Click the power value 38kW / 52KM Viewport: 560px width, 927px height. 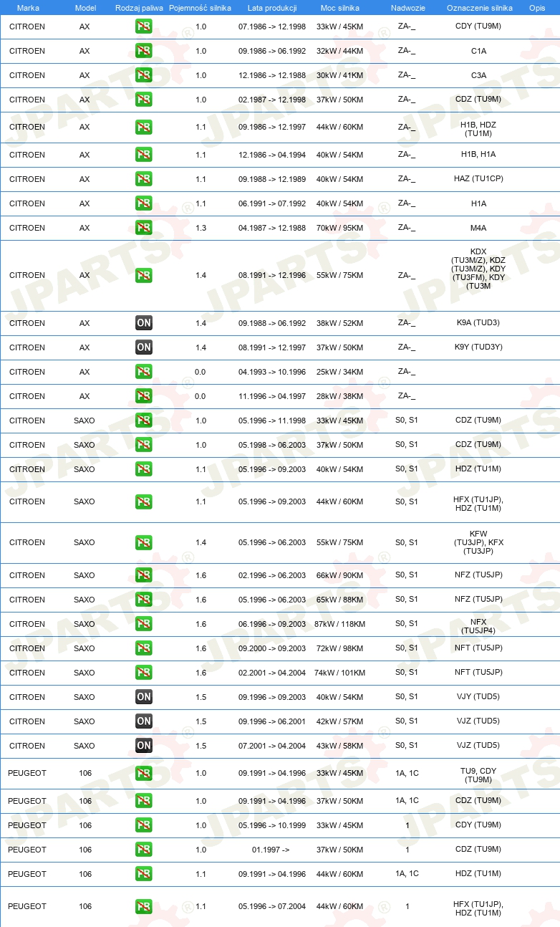[x=340, y=323]
